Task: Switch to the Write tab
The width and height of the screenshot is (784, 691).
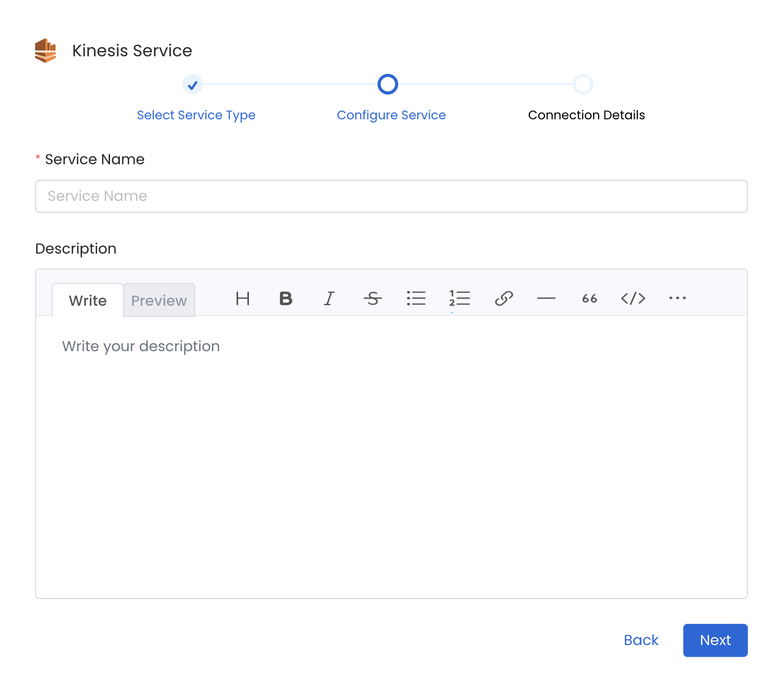Action: 88,301
